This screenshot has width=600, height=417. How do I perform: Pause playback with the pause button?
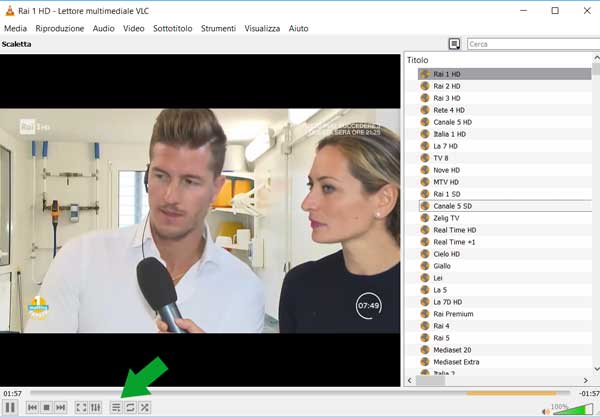[x=10, y=407]
